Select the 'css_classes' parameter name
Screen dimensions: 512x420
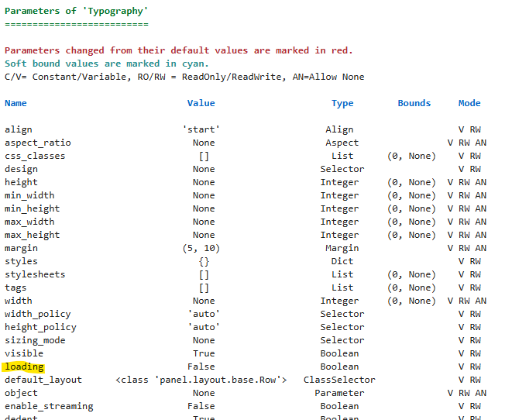(x=35, y=156)
